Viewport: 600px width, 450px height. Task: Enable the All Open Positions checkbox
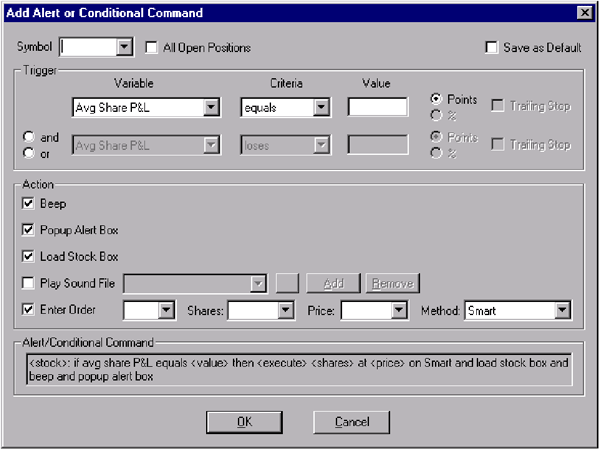(153, 47)
